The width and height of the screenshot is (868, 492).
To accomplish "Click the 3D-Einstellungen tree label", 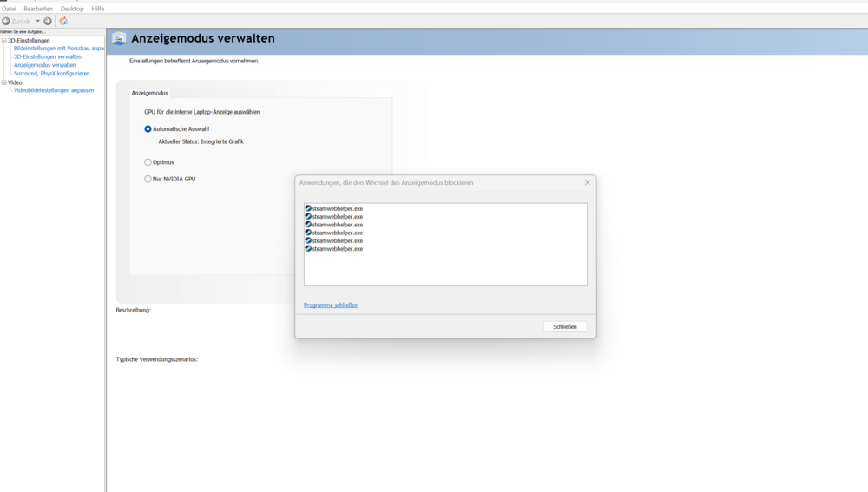I will tap(29, 41).
